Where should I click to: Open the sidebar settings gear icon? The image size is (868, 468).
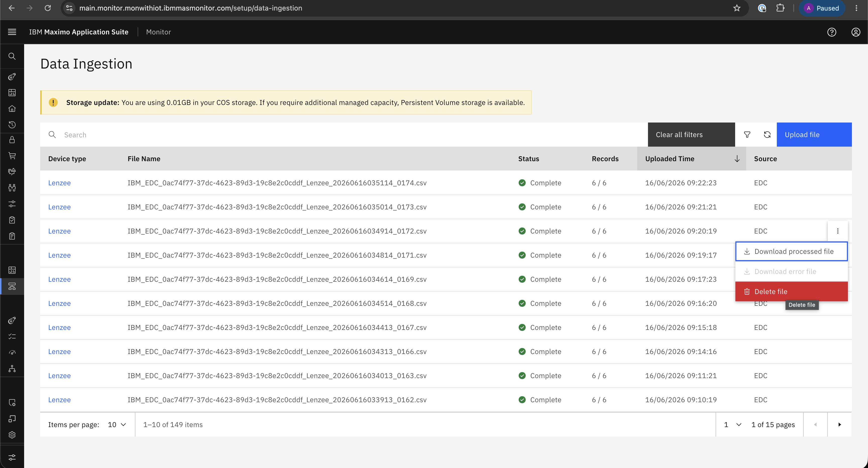point(12,435)
